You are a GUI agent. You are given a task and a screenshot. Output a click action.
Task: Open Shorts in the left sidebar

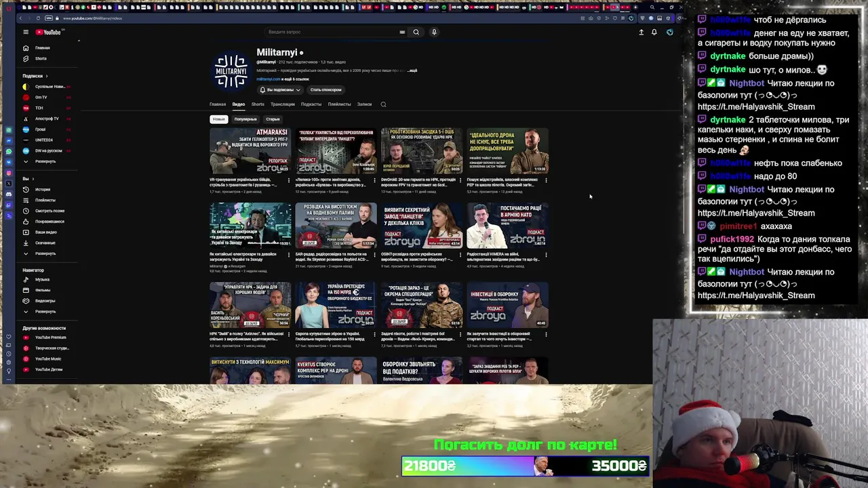(41, 59)
